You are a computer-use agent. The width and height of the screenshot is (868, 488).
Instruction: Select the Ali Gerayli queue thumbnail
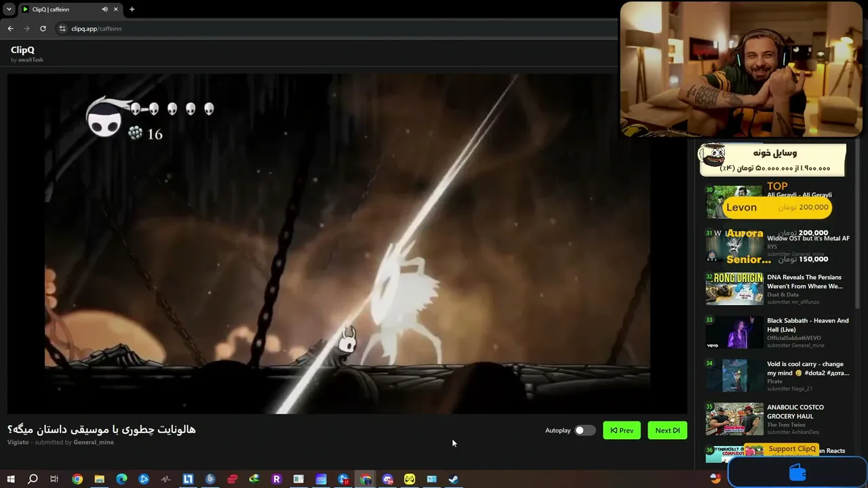point(734,202)
